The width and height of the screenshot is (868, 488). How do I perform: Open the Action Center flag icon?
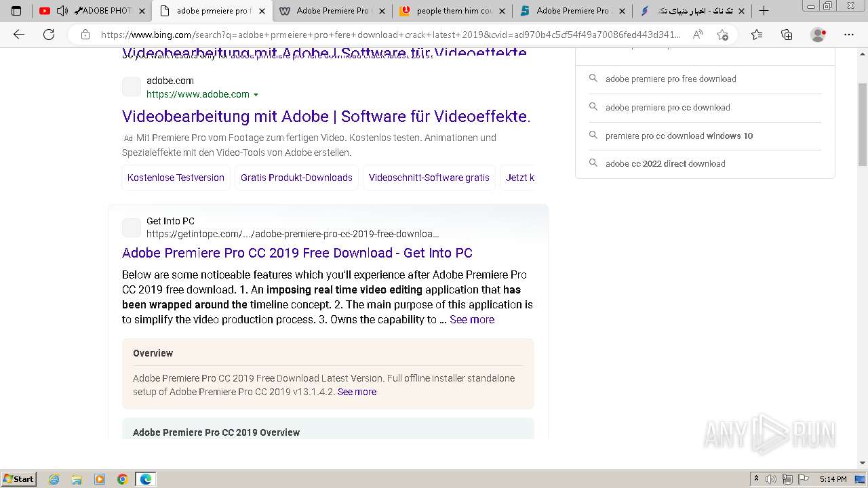coord(804,479)
